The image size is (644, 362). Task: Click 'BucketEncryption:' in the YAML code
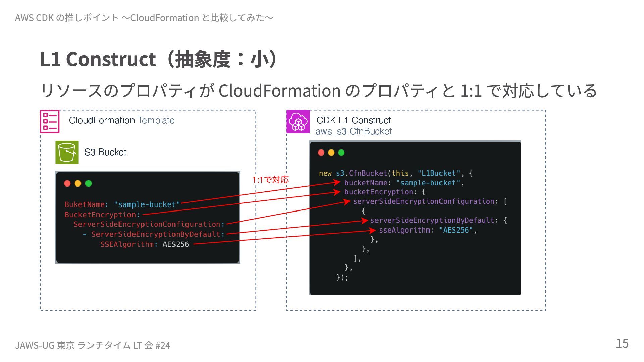click(x=102, y=215)
